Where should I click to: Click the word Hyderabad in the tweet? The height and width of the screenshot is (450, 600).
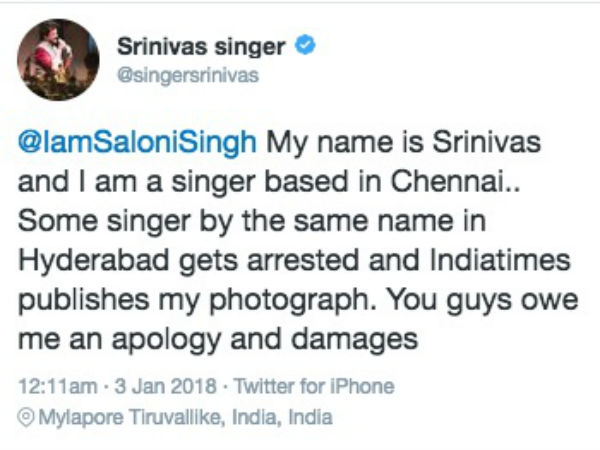[94, 261]
